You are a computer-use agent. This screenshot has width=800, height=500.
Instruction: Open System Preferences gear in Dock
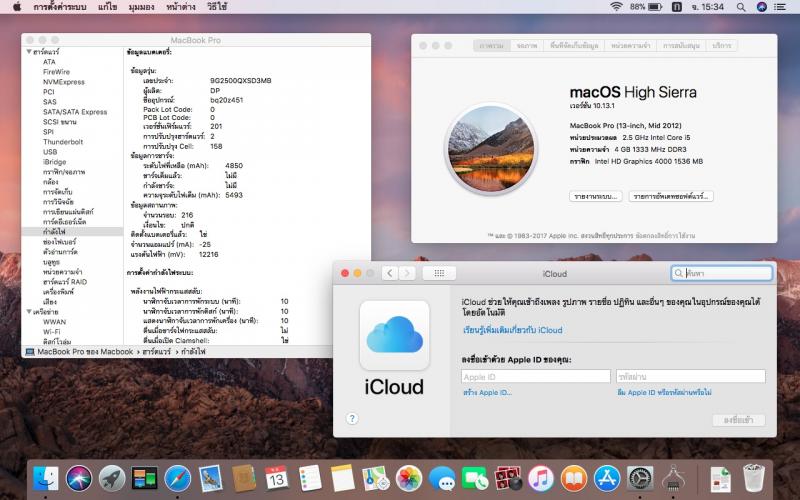[x=640, y=479]
